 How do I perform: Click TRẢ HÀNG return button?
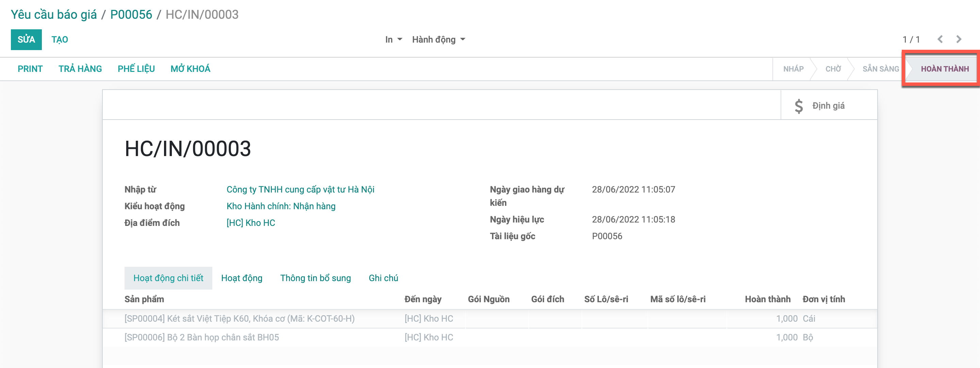click(x=80, y=68)
